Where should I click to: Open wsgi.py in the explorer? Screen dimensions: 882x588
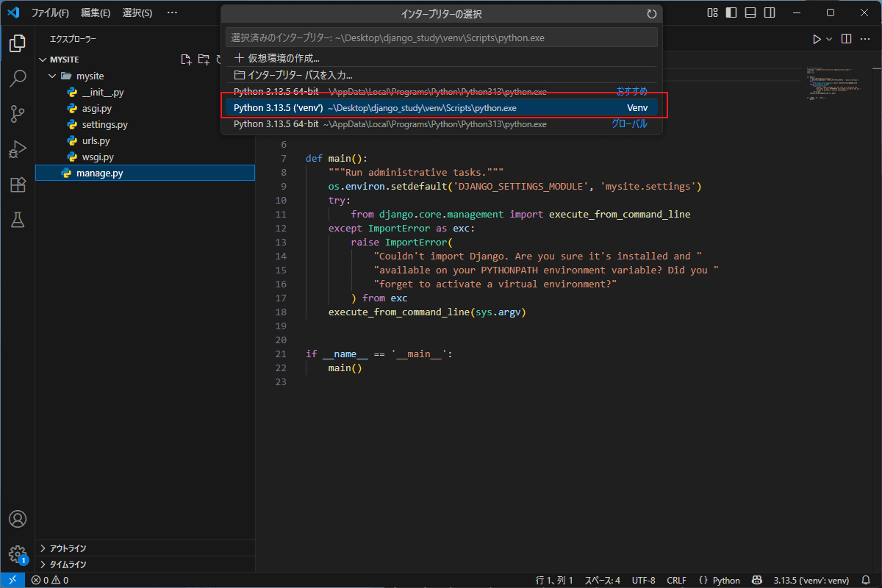[x=145, y=157]
